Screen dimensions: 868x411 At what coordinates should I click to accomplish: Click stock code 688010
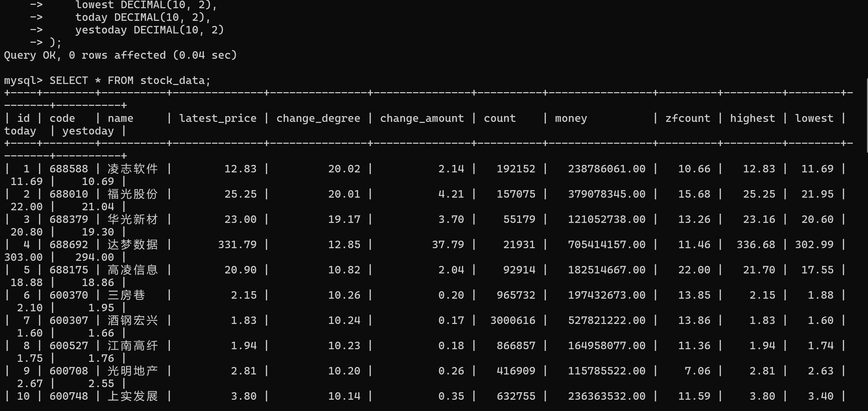click(69, 194)
